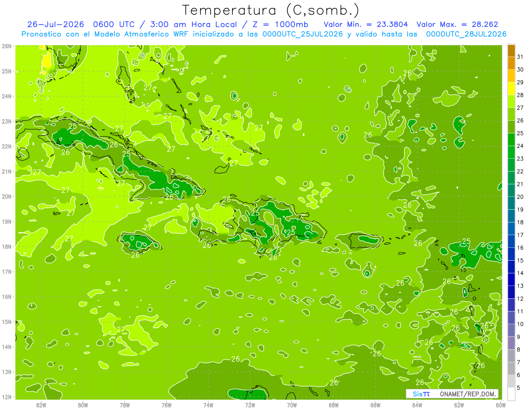Click the latitude axis label "13N"

(x=7, y=372)
